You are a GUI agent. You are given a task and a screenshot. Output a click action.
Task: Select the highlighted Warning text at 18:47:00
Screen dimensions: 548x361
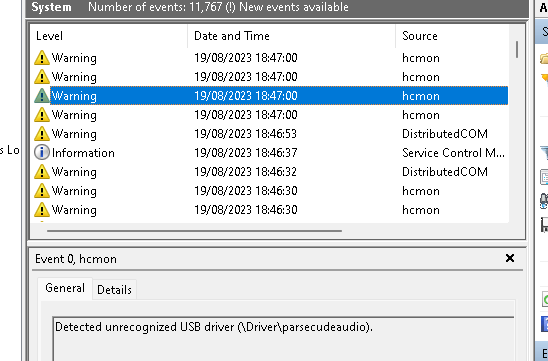pyautogui.click(x=74, y=96)
